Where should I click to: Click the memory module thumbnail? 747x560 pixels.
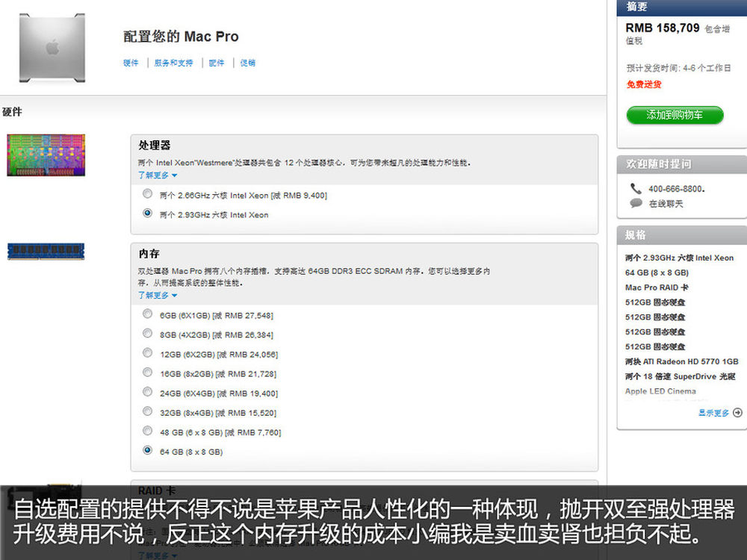coord(46,252)
